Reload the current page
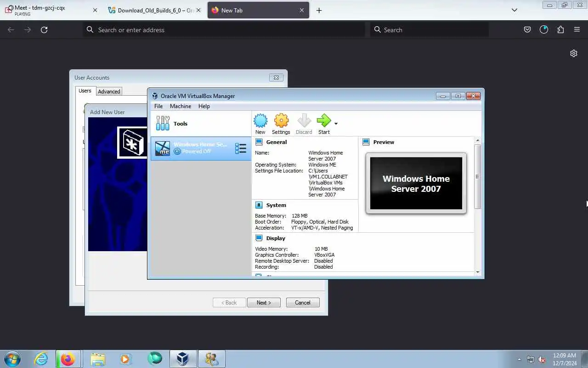 [x=44, y=29]
